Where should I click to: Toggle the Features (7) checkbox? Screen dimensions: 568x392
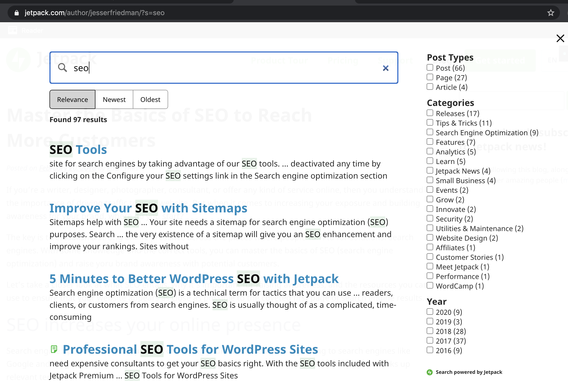coord(430,142)
